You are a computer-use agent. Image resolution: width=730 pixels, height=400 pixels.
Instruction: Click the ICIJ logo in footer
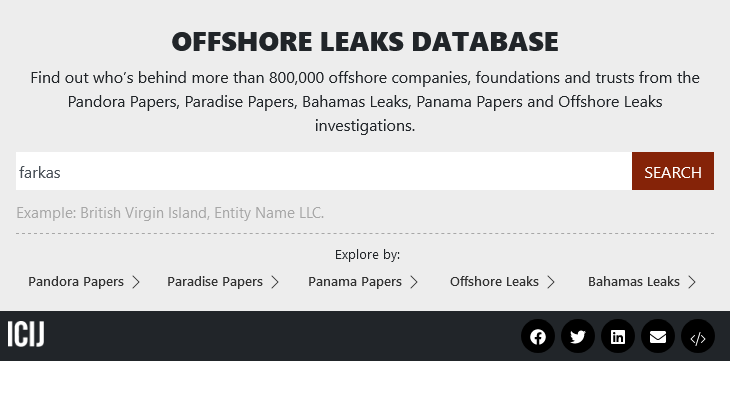[26, 334]
